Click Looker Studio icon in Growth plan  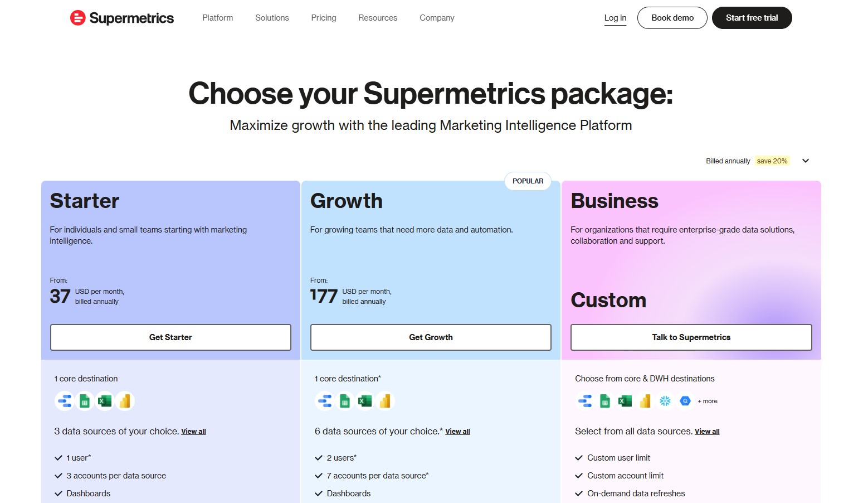325,401
